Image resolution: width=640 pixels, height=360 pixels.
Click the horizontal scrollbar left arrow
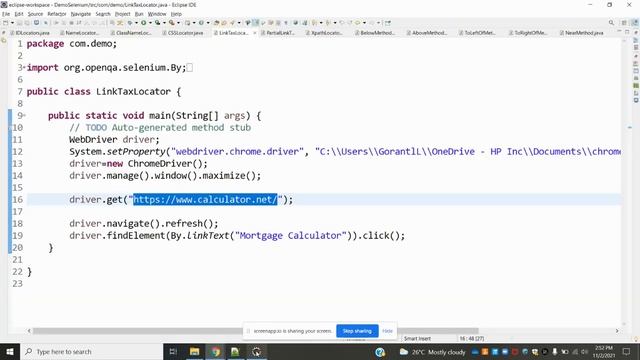pos(29,331)
